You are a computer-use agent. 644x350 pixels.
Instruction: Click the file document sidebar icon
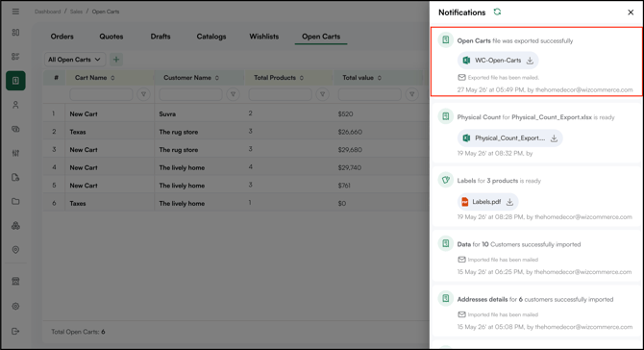coord(15,178)
